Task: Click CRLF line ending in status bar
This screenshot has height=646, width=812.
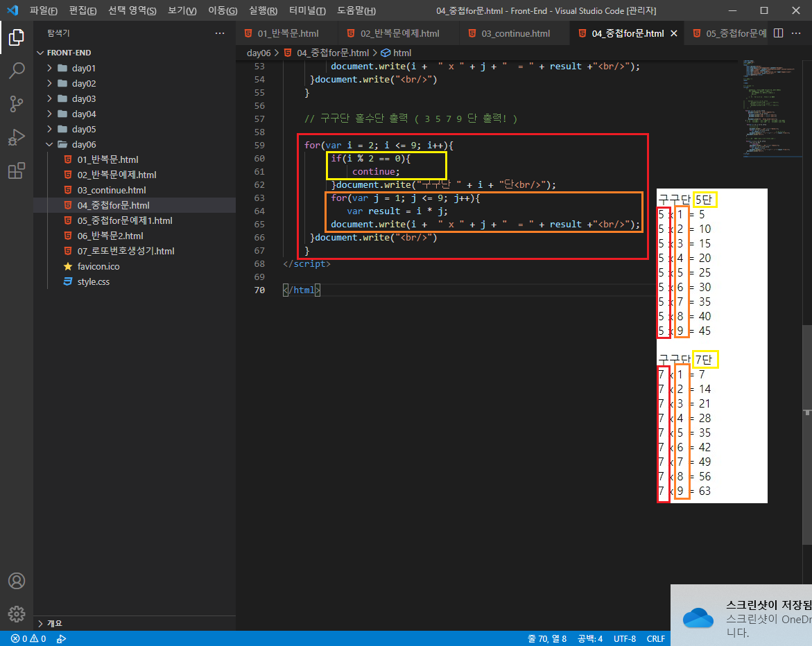Action: [655, 639]
